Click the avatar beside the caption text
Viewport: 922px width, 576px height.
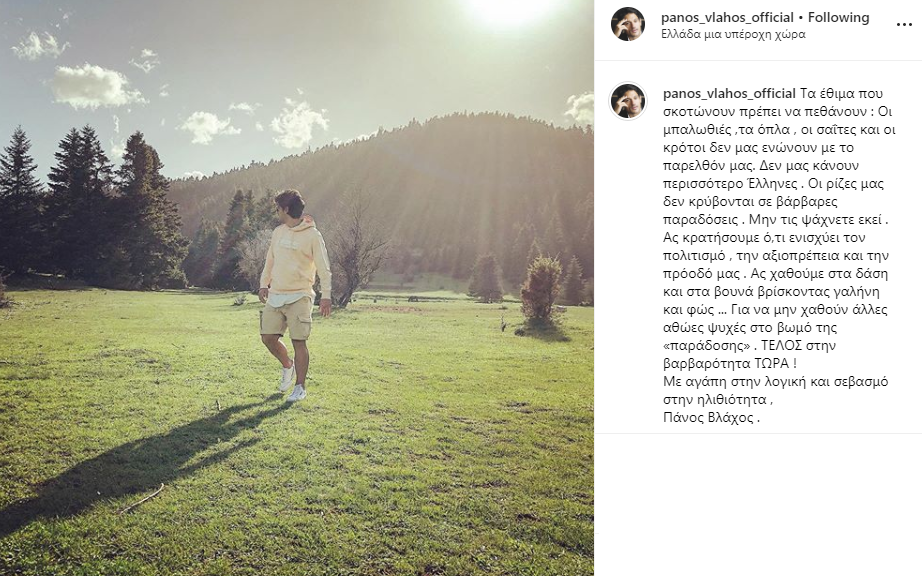point(628,101)
